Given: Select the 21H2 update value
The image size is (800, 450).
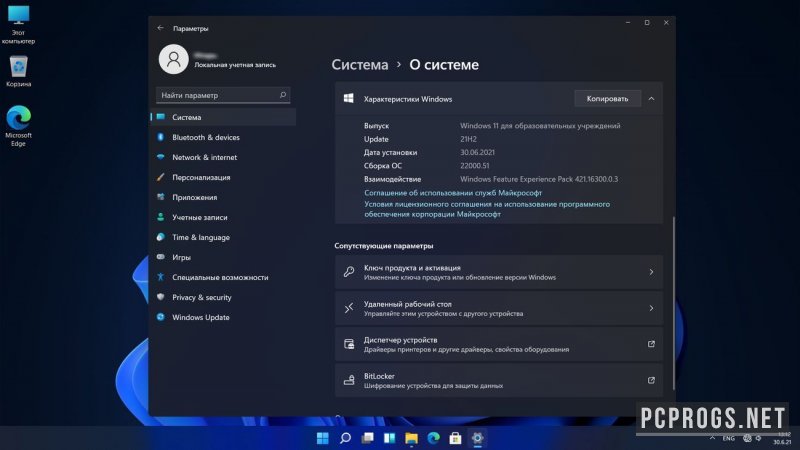Looking at the screenshot, I should (468, 139).
